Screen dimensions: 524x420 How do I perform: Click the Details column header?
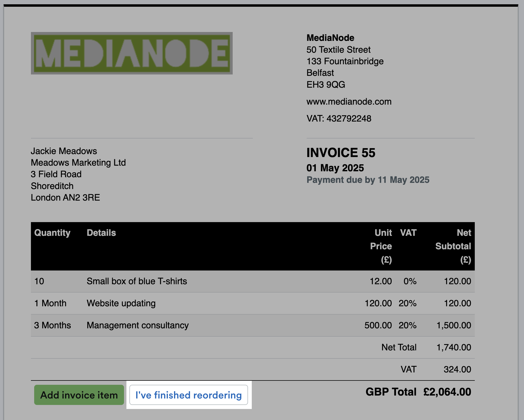pos(101,233)
